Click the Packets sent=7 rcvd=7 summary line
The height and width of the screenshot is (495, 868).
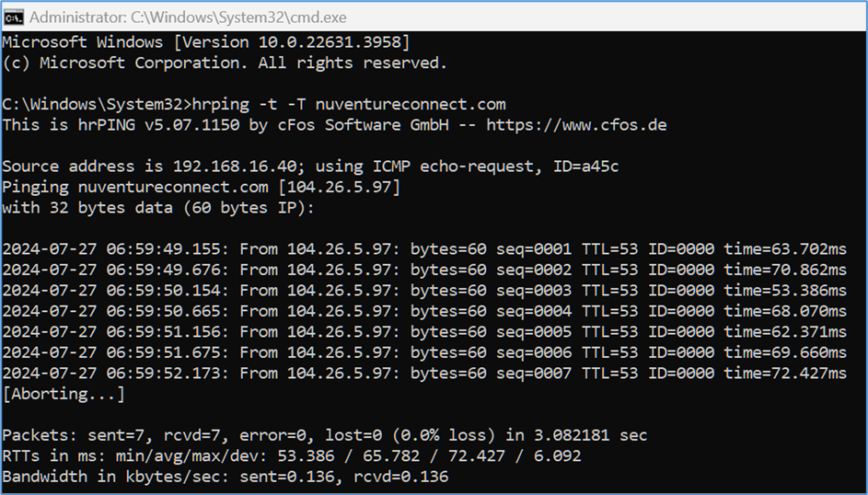pos(325,435)
